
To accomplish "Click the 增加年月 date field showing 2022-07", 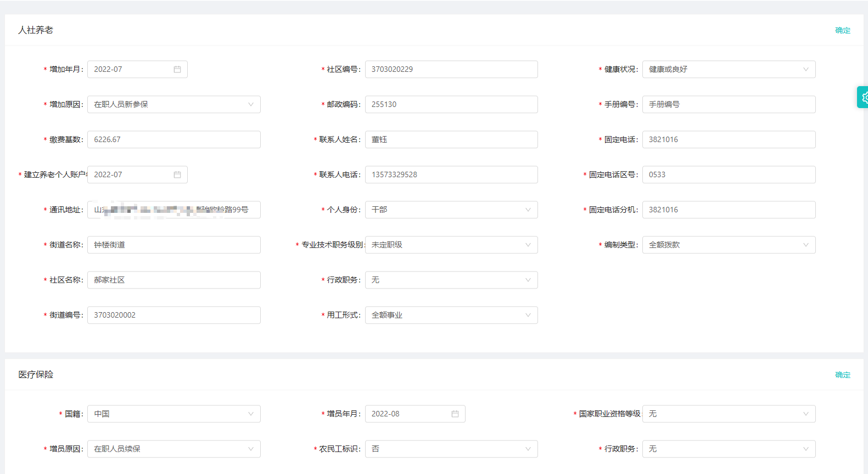I will point(137,69).
